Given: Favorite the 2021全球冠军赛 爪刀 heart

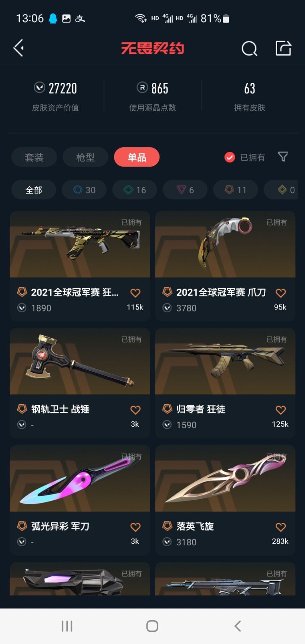Looking at the screenshot, I should click(281, 293).
